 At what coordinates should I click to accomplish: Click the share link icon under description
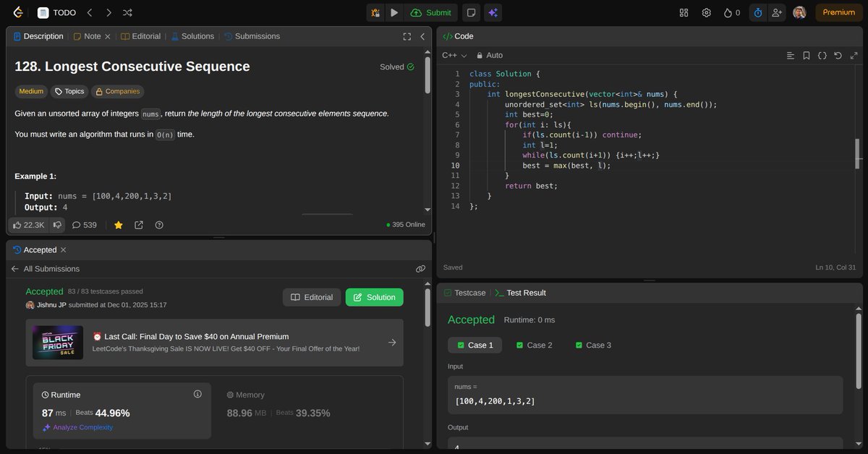[139, 225]
